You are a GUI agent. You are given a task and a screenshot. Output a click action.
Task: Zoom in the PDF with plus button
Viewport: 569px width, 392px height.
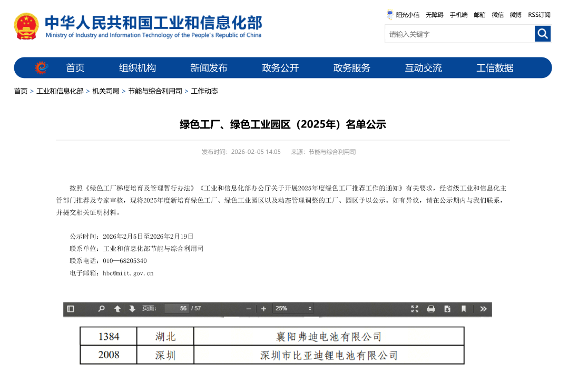coord(263,309)
